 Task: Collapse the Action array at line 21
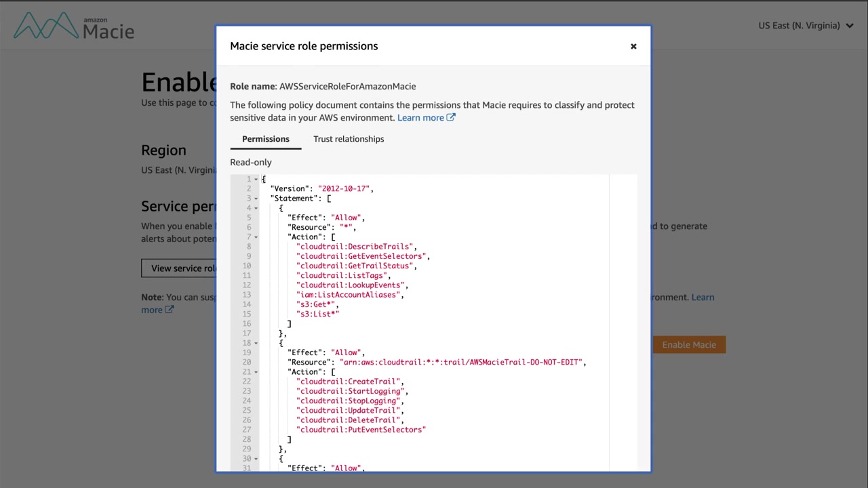coord(256,372)
